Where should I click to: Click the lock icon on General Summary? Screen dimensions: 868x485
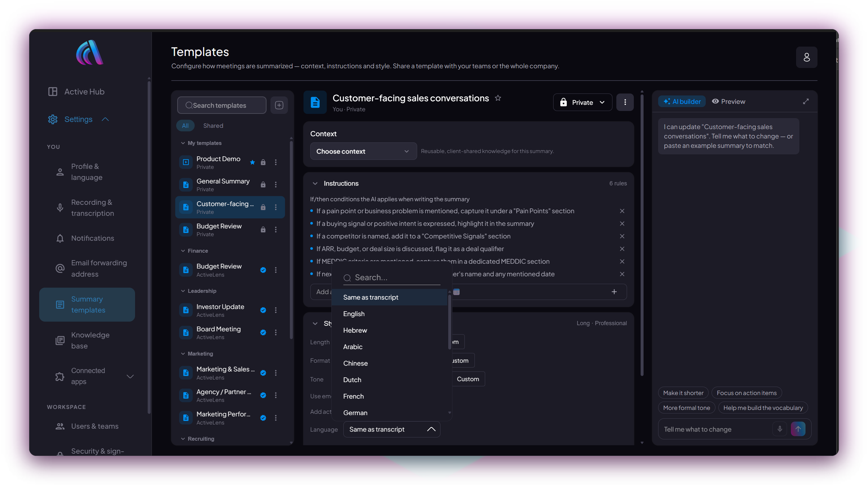click(x=263, y=184)
